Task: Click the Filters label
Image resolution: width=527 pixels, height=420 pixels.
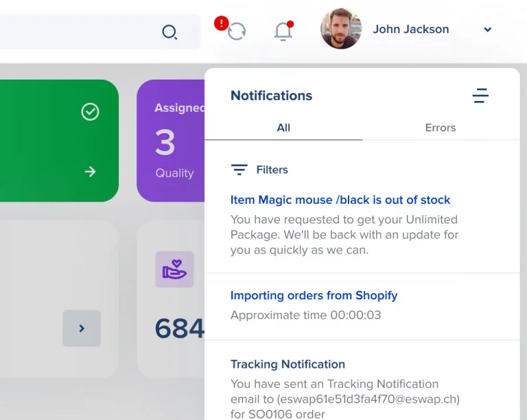Action: pos(272,170)
